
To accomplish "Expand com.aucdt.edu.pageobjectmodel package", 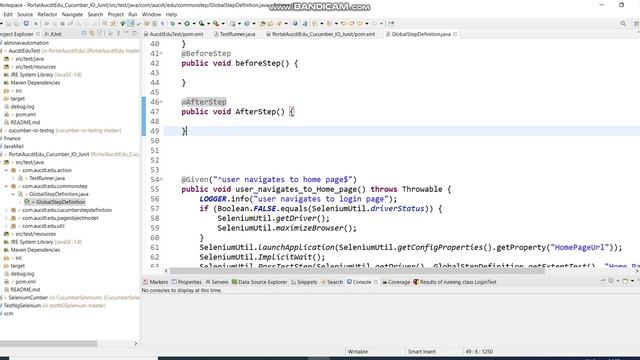I will pos(6,218).
